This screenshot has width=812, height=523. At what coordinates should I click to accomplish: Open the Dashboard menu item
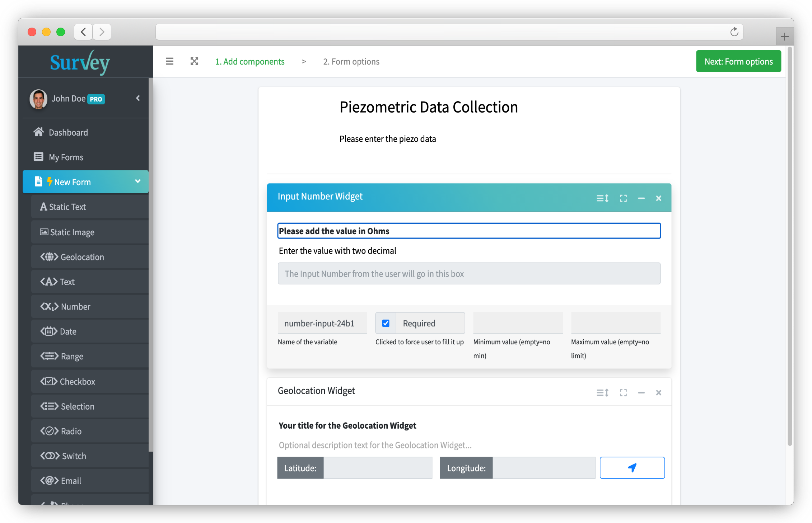(68, 132)
